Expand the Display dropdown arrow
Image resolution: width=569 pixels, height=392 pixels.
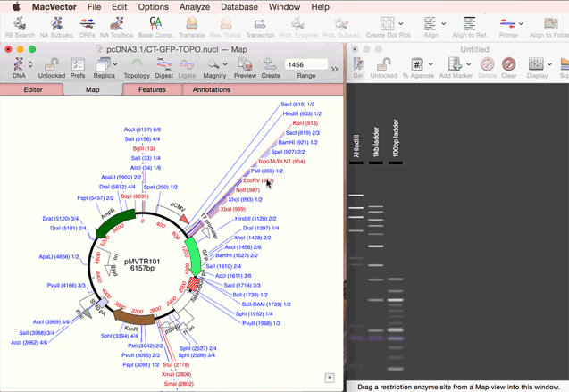pos(549,64)
